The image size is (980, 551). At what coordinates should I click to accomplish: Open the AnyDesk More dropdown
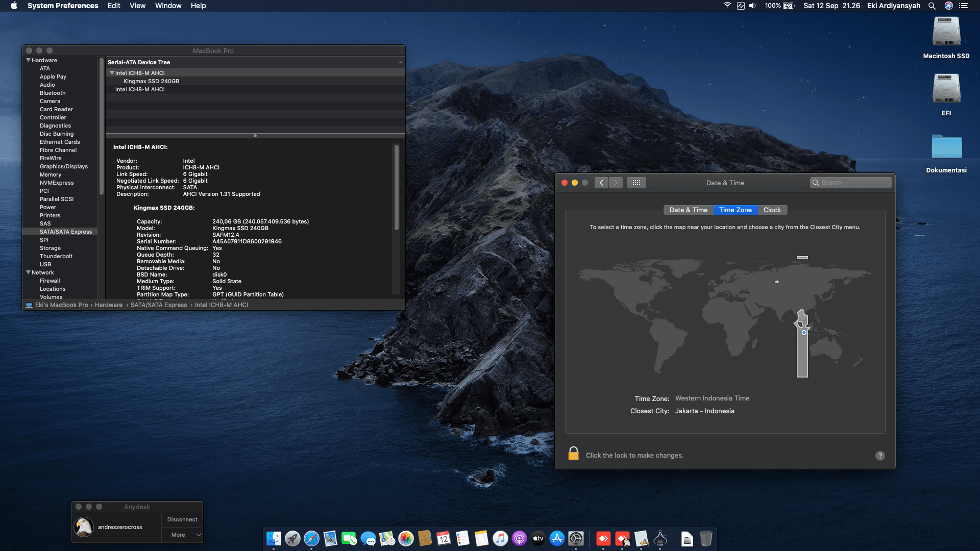(182, 535)
